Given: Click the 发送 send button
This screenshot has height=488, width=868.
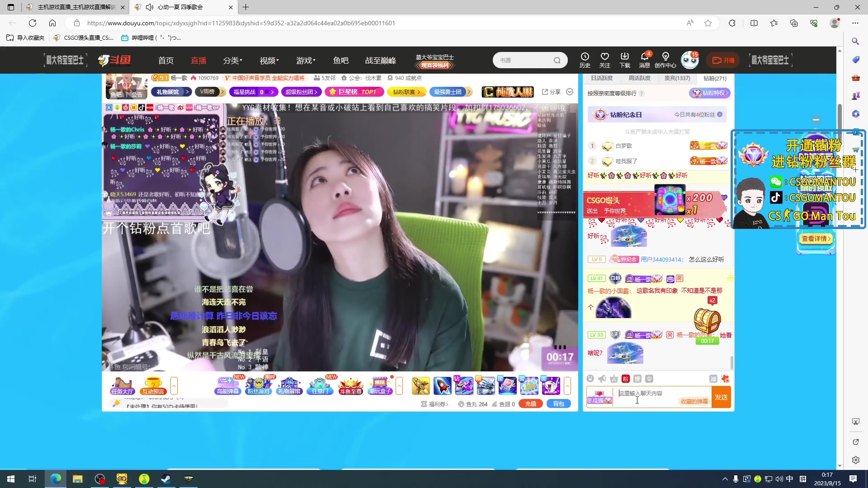Looking at the screenshot, I should point(721,397).
